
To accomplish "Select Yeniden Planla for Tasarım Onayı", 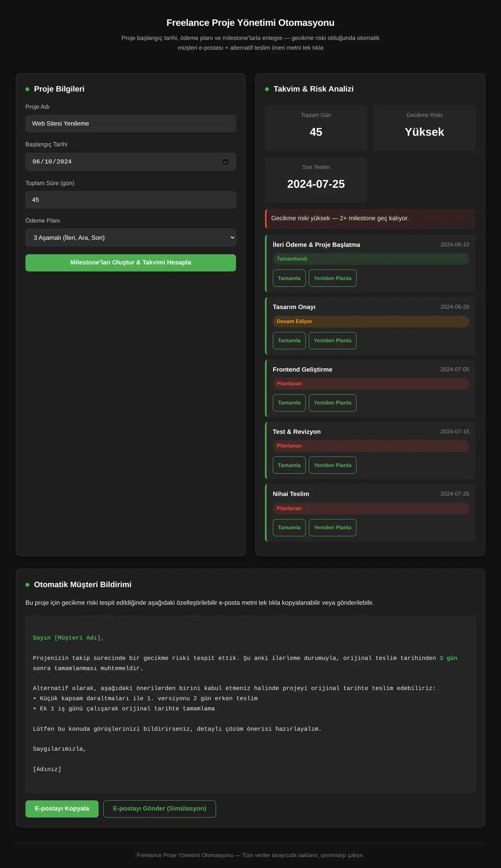I will [332, 341].
